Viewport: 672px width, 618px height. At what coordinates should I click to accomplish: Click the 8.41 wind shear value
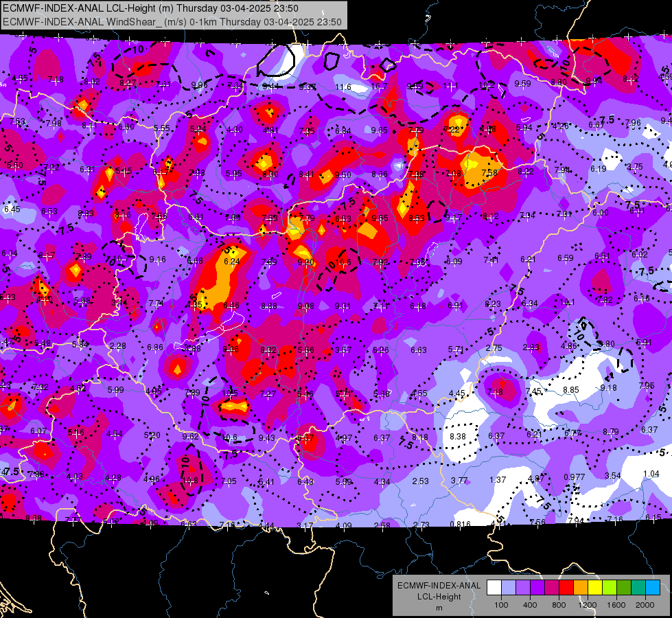(x=306, y=174)
